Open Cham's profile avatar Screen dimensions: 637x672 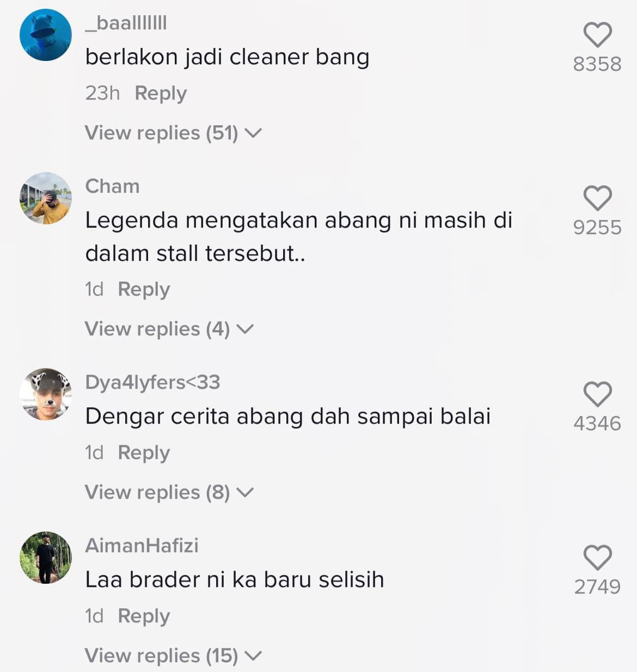click(x=46, y=198)
